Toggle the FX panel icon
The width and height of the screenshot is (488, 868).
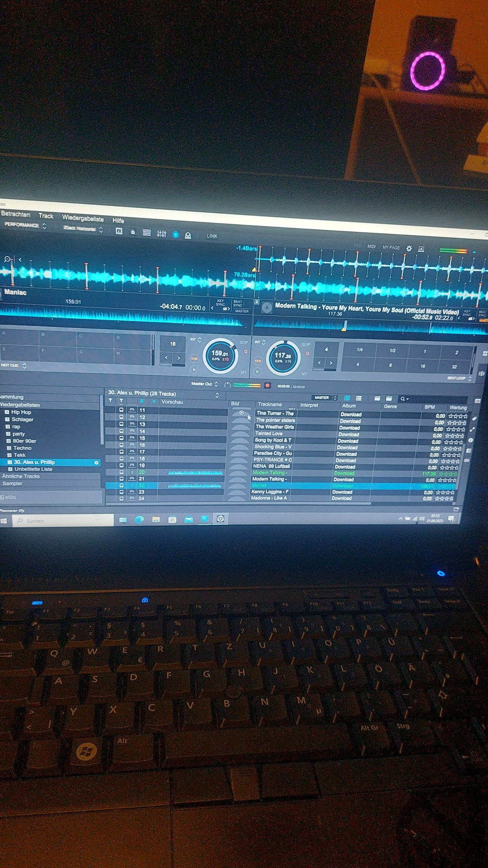pos(119,231)
